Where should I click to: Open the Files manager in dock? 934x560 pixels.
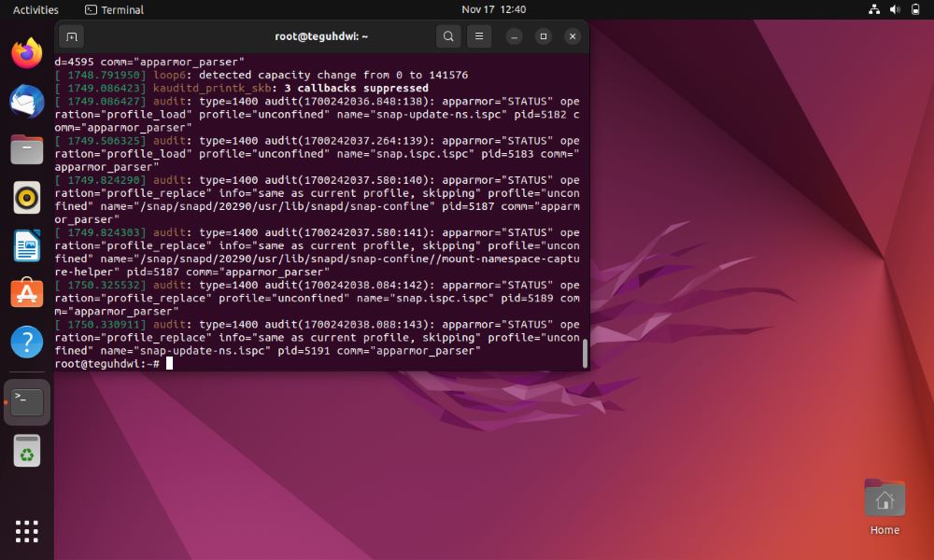[27, 149]
